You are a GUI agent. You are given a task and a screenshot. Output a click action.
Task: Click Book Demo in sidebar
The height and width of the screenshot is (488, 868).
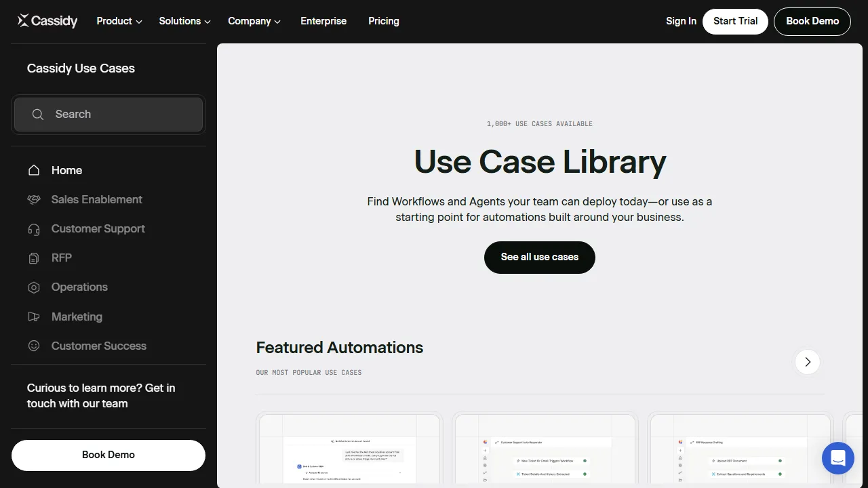tap(108, 455)
